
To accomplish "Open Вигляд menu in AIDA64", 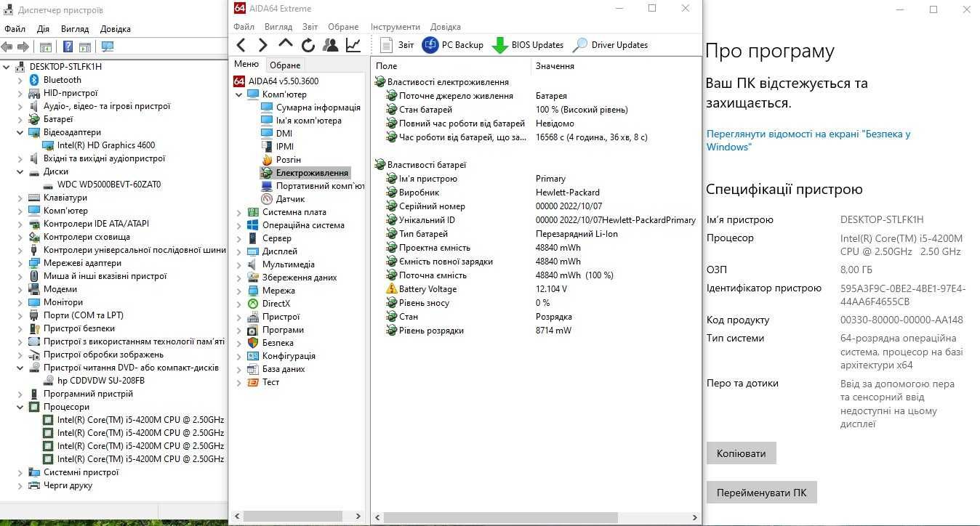I will (278, 27).
